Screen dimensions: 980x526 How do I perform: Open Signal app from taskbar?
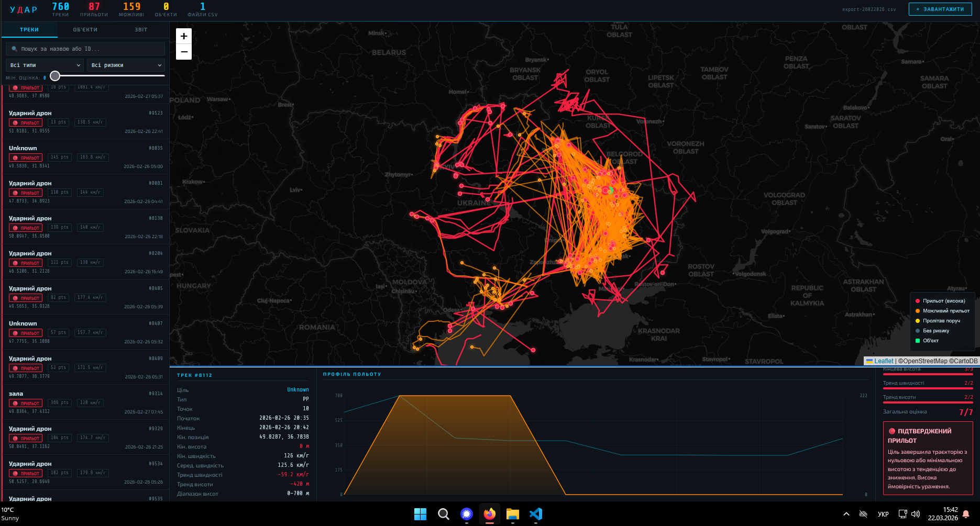tap(466, 514)
